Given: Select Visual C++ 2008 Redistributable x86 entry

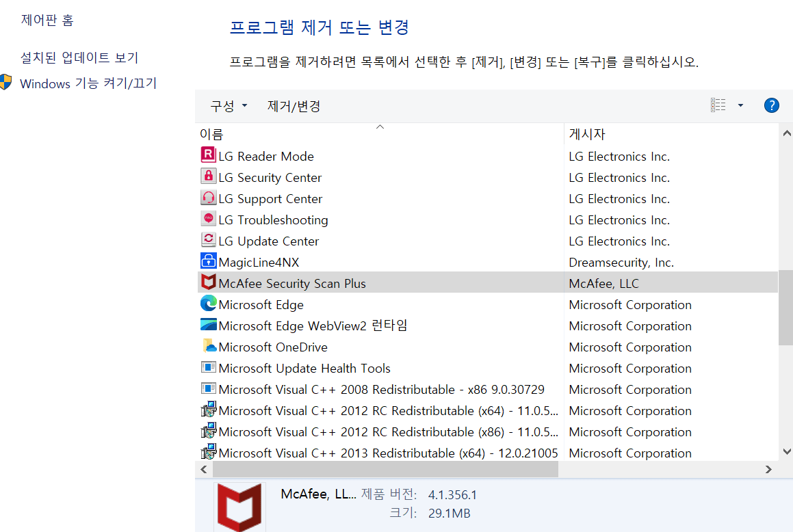Looking at the screenshot, I should click(488, 390).
